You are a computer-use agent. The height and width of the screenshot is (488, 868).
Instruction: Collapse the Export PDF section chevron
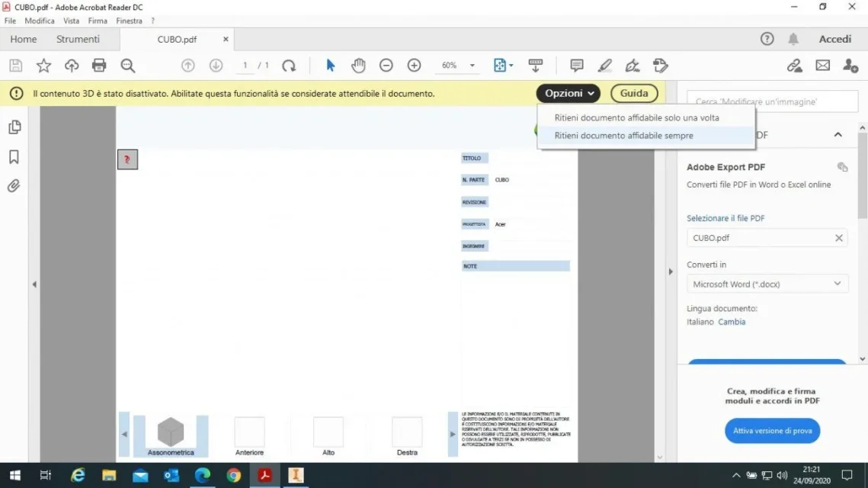[838, 135]
